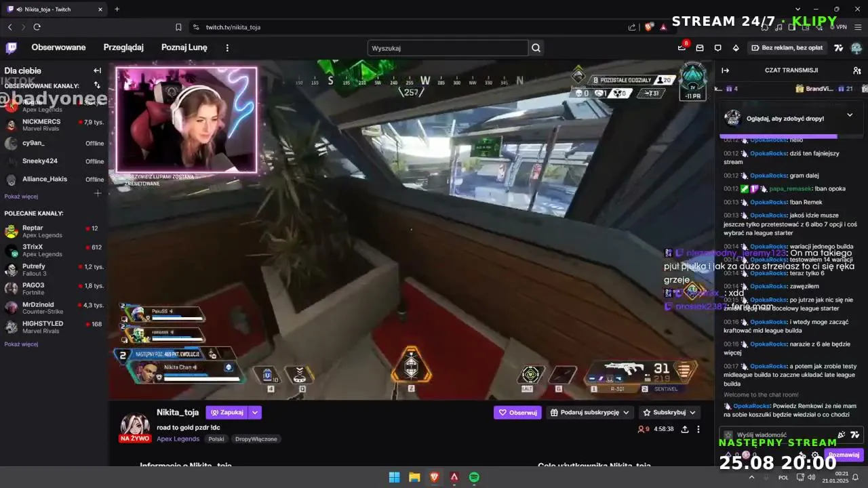
Task: Click Wyślij wiadomość chat input
Action: 780,434
